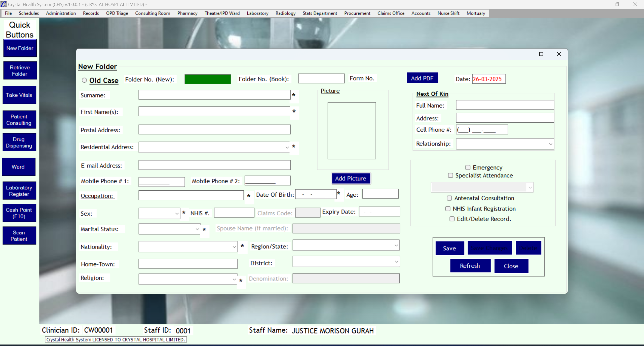Viewport: 644px width, 346px height.
Task: Check the Emergency checkbox
Action: point(468,167)
